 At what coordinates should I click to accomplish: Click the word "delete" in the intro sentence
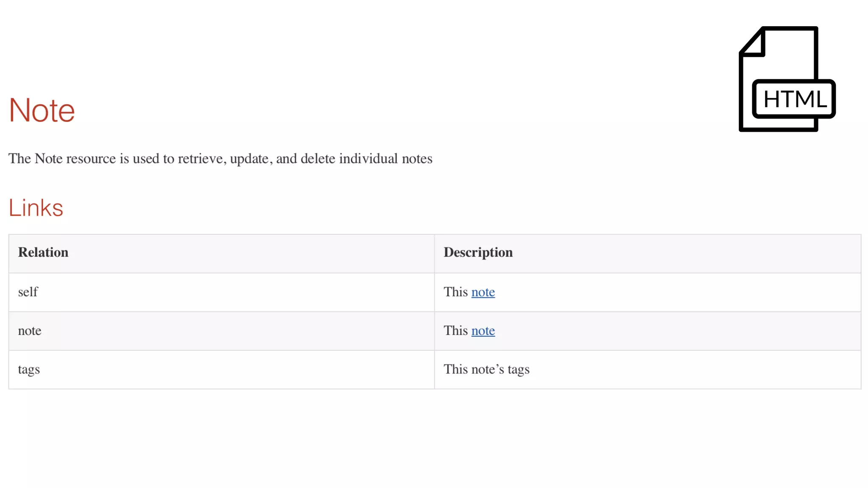point(318,159)
